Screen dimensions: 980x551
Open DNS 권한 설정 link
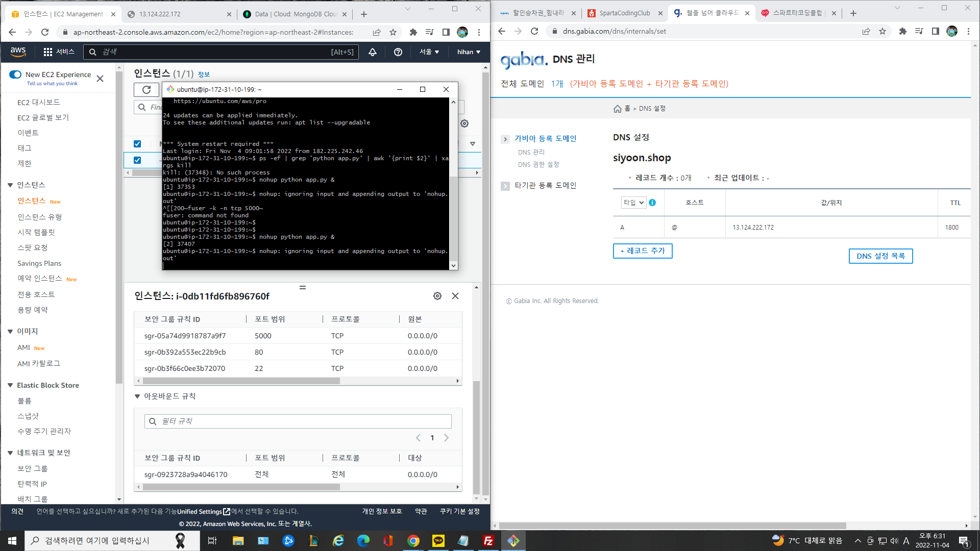pyautogui.click(x=538, y=165)
